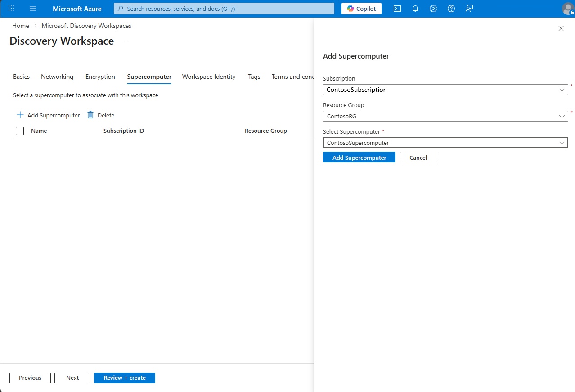Open the feedback icon
The width and height of the screenshot is (575, 392).
pos(469,9)
